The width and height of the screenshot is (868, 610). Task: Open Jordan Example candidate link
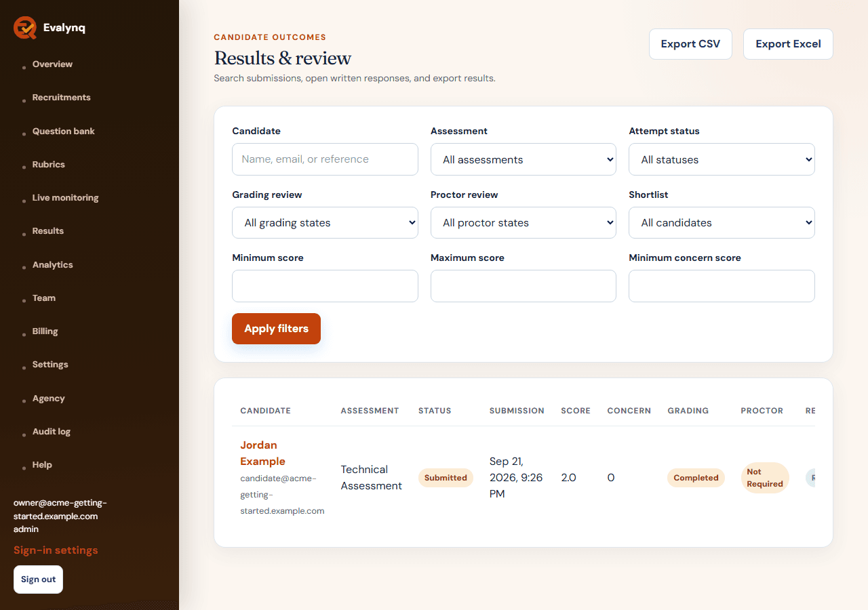coord(262,453)
